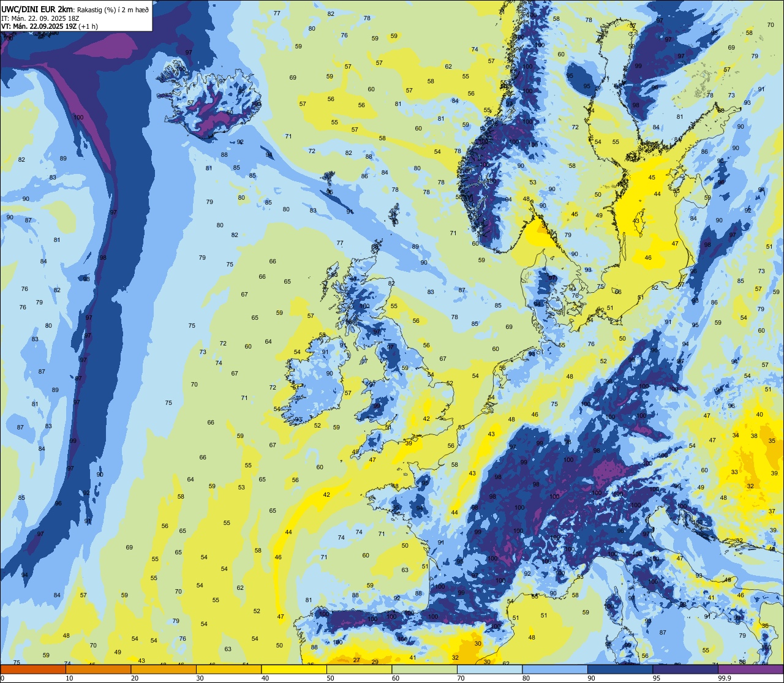The width and height of the screenshot is (784, 683).
Task: Click the "99.9" legend scale label
Action: coord(724,678)
